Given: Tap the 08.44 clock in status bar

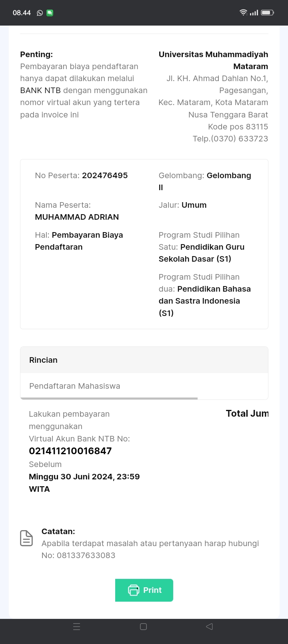Looking at the screenshot, I should 22,13.
